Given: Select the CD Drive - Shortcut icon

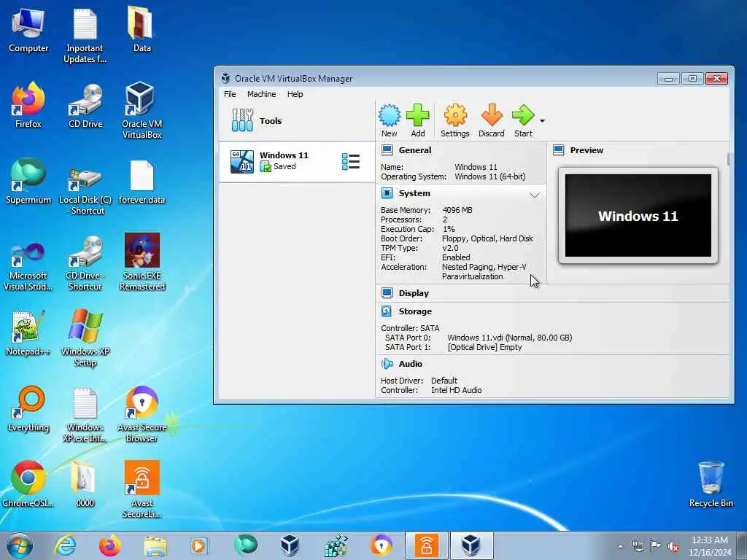Looking at the screenshot, I should point(85,262).
